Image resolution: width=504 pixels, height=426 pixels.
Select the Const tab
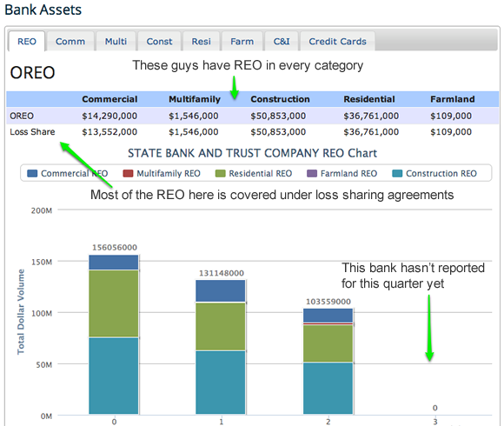click(159, 41)
